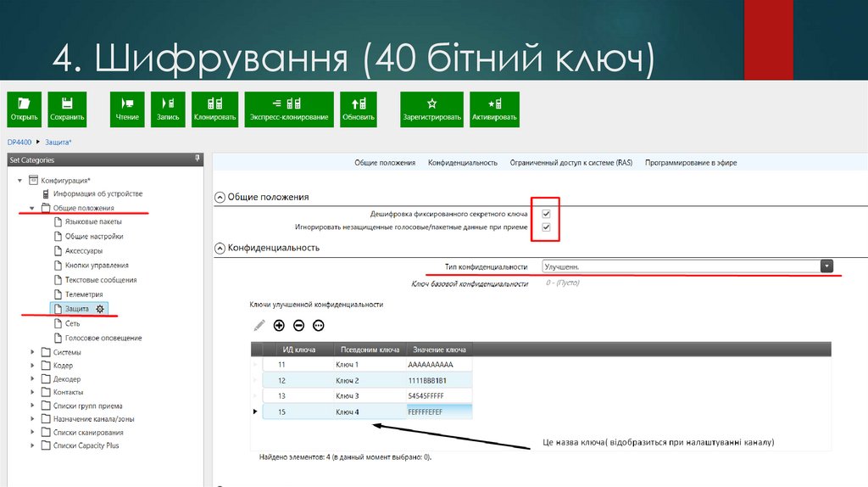This screenshot has width=868, height=487.
Task: Collapse the Конфигурация tree node arrow
Action: point(20,180)
